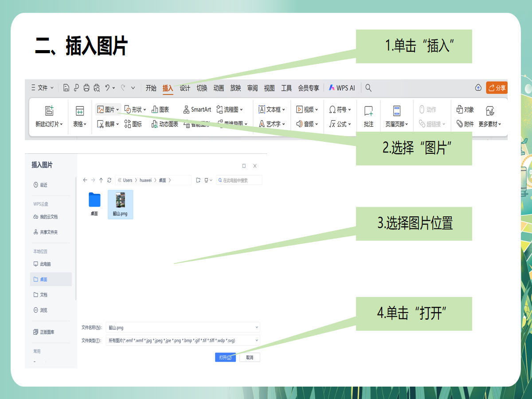Click the 更多素材 more materials icon
This screenshot has height=399, width=532.
point(490,111)
